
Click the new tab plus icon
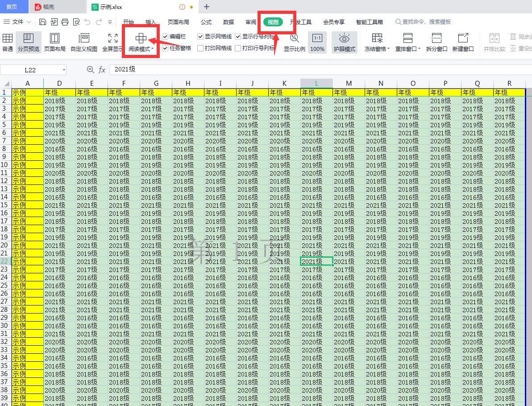tap(207, 7)
